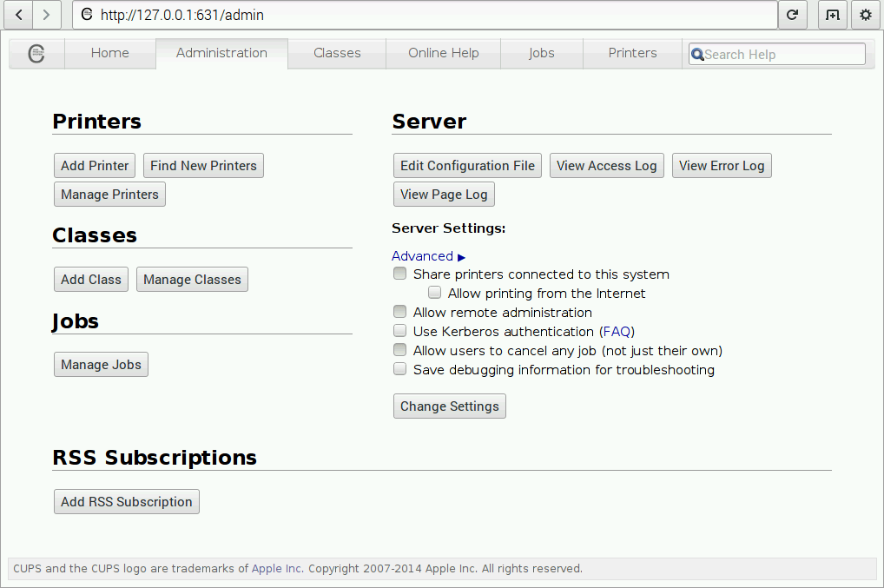Open the Home tab
This screenshot has width=884, height=588.
pyautogui.click(x=110, y=53)
